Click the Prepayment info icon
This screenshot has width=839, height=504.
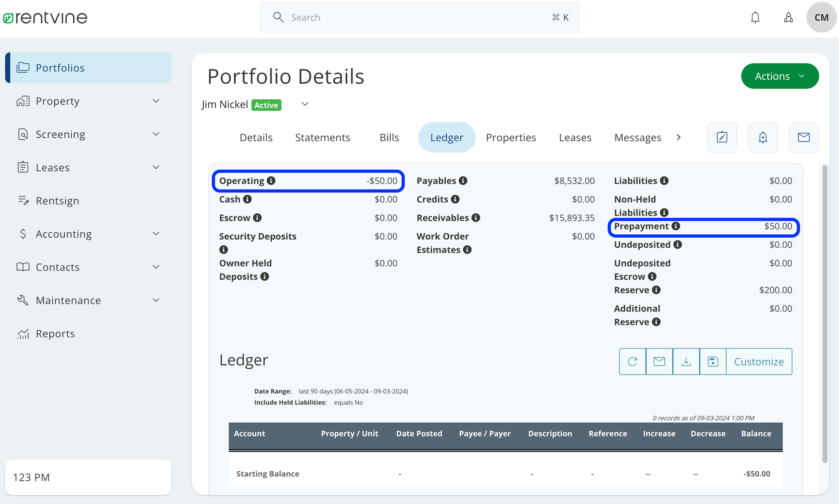click(x=676, y=226)
